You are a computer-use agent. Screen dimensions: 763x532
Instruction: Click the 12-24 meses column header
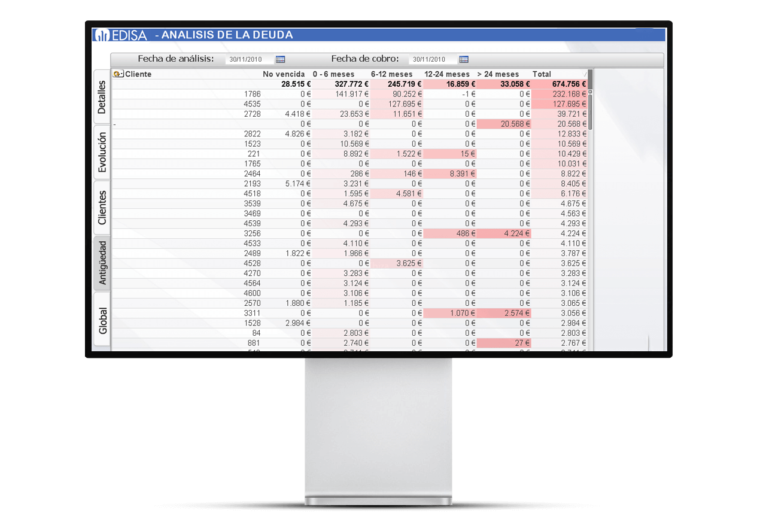pos(447,74)
